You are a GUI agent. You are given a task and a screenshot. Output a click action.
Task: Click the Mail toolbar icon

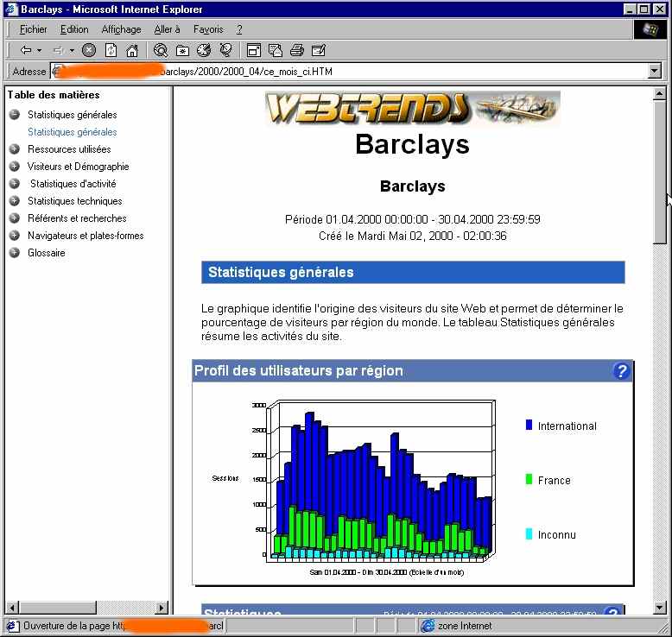pyautogui.click(x=276, y=51)
